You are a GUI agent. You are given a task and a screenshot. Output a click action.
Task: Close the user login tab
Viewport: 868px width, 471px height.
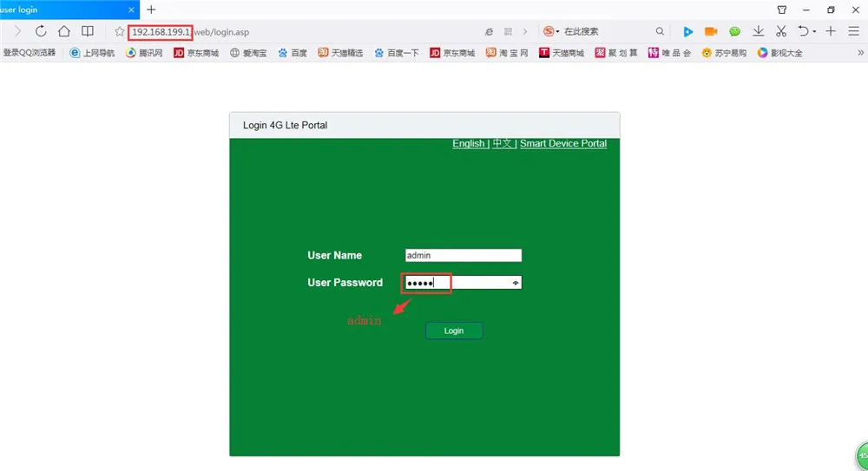tap(131, 10)
